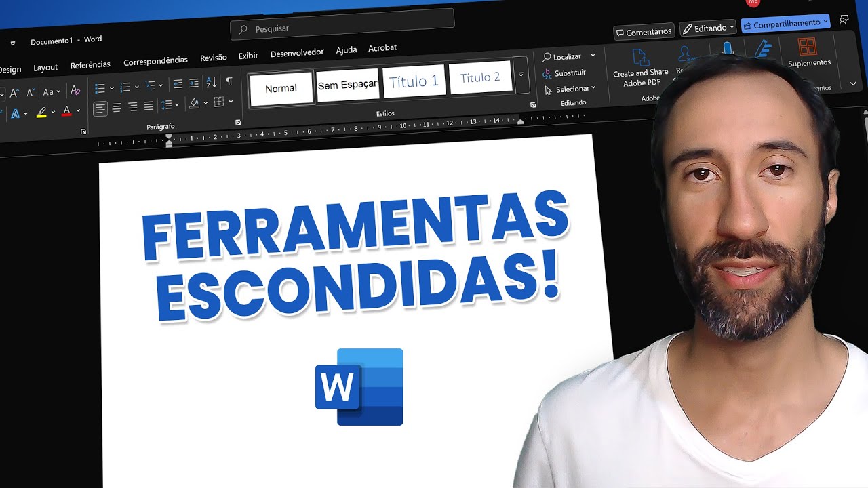The height and width of the screenshot is (488, 868).
Task: Click the numbered list icon
Action: (125, 87)
